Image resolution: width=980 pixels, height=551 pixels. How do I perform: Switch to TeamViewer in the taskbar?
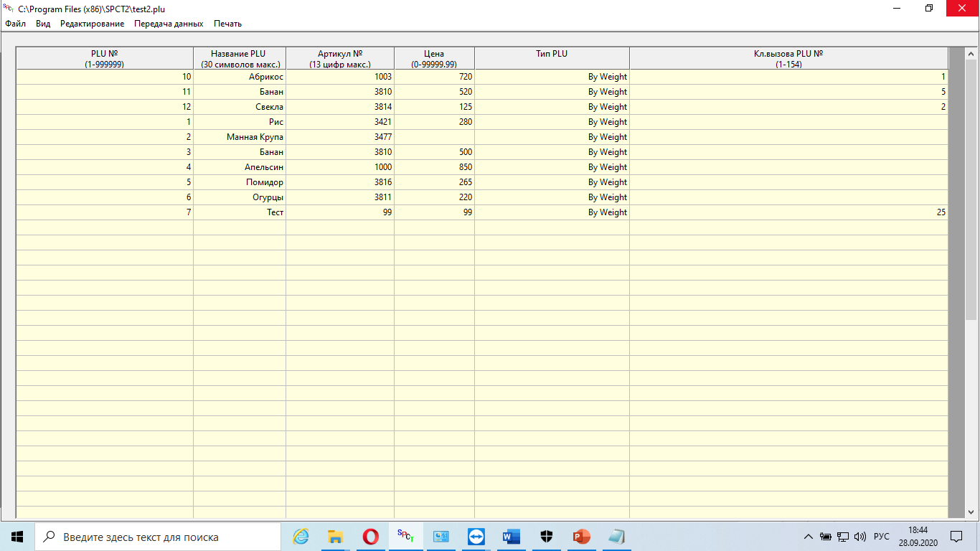[476, 537]
